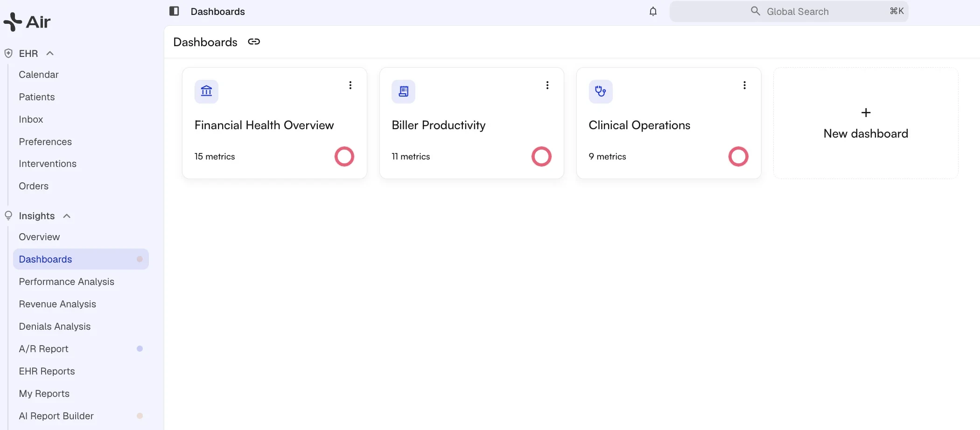980x430 pixels.
Task: Launch the AI Report Builder
Action: pos(56,416)
